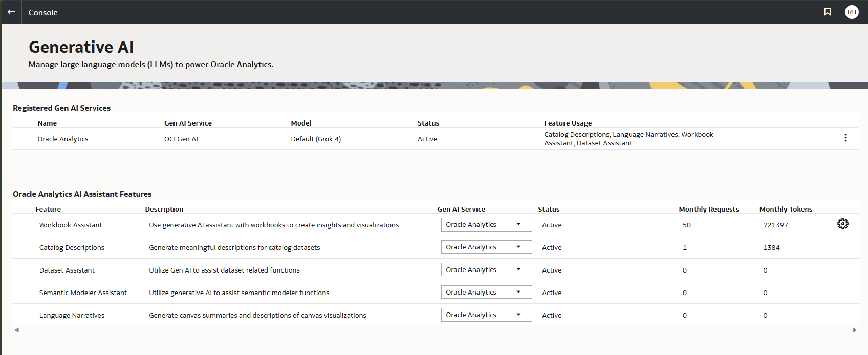Click the Console title in top bar

point(43,13)
